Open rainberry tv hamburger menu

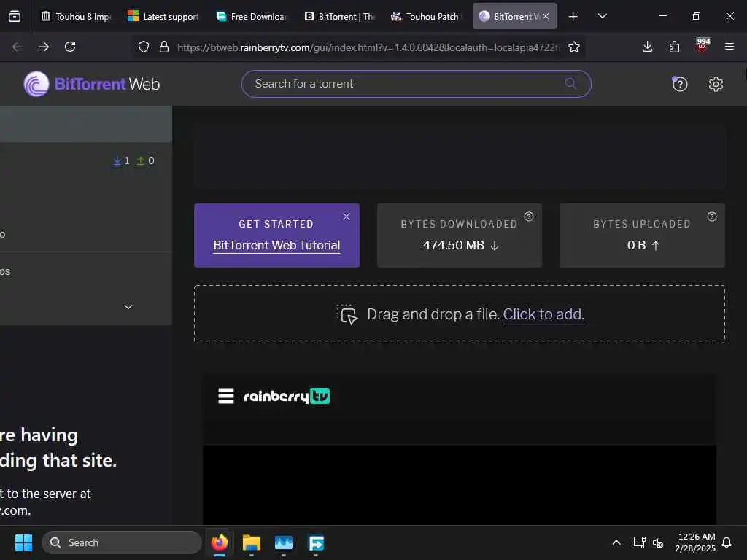point(226,396)
